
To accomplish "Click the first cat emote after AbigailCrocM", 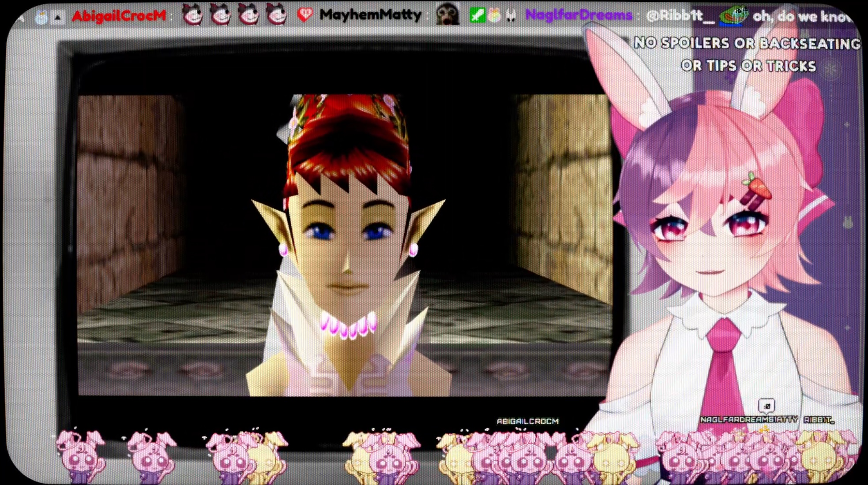I will (x=192, y=15).
